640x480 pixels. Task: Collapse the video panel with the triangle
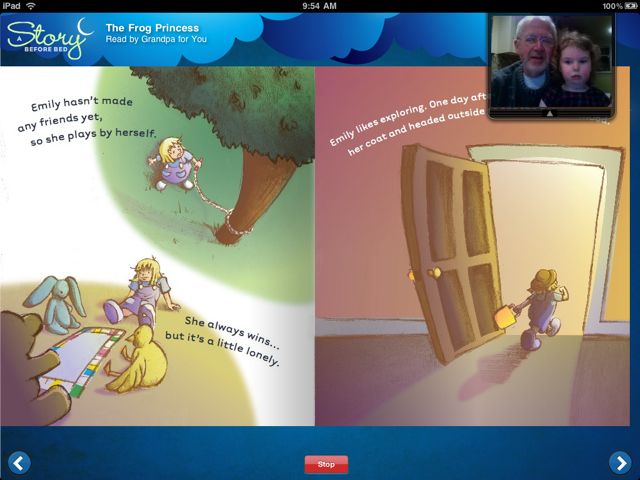tap(550, 113)
